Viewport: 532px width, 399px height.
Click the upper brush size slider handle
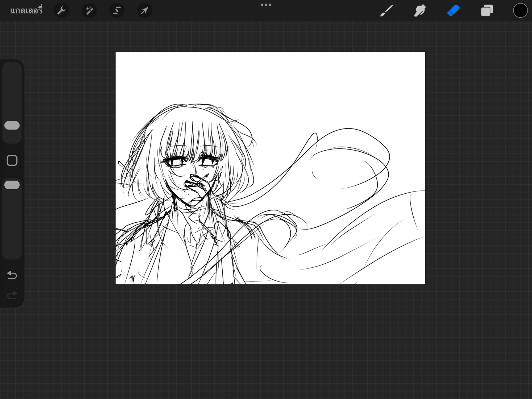tap(12, 125)
